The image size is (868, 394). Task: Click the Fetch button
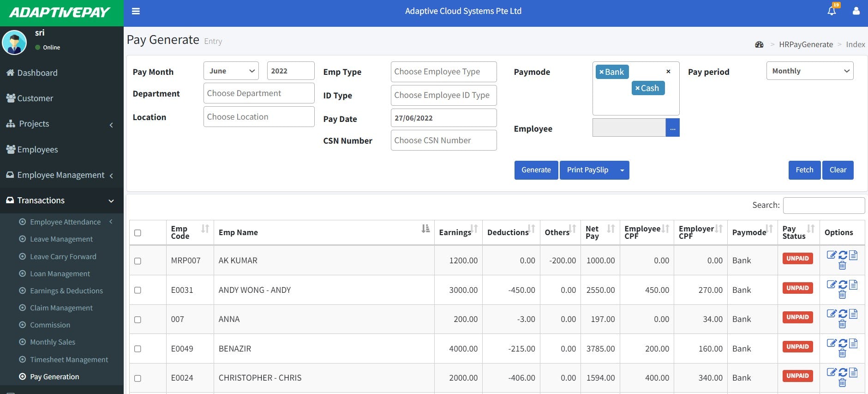804,170
